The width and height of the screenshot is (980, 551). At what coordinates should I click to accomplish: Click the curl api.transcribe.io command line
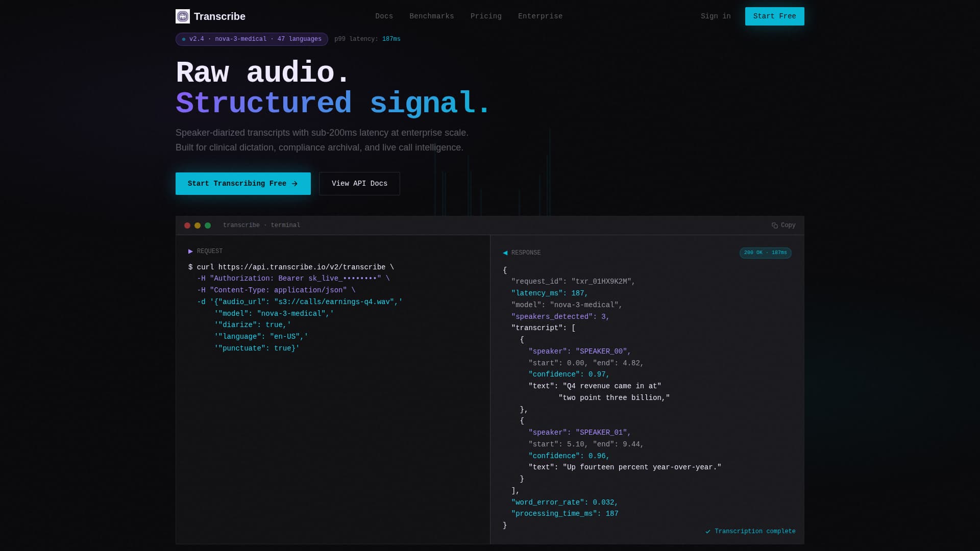(x=291, y=267)
